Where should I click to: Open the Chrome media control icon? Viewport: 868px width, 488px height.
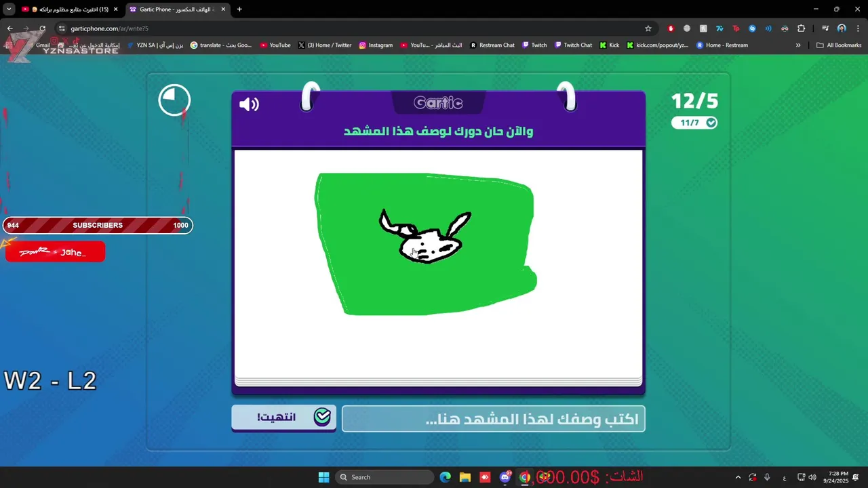point(825,28)
